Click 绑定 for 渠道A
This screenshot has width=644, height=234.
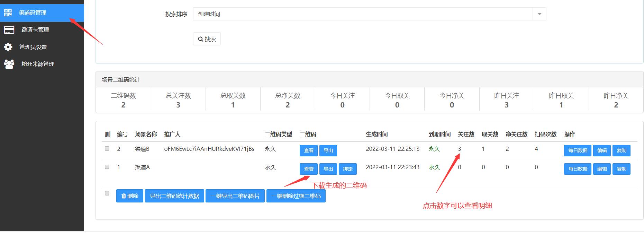point(347,169)
